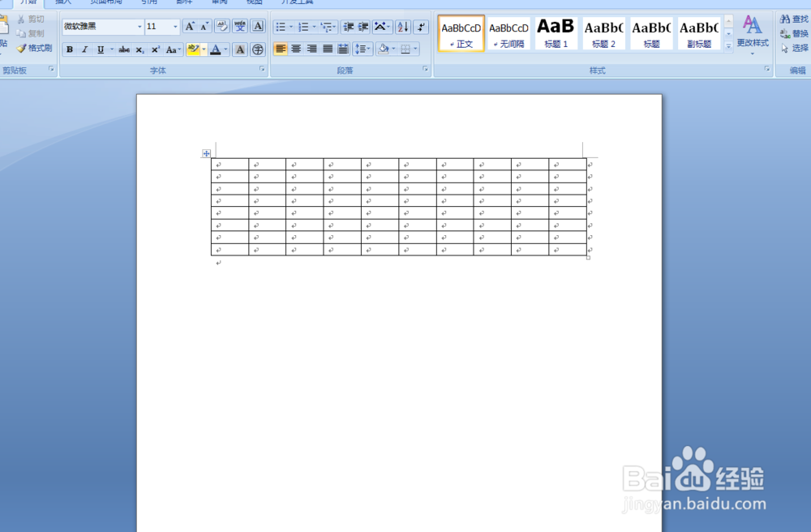
Task: Align text right
Action: coord(312,49)
